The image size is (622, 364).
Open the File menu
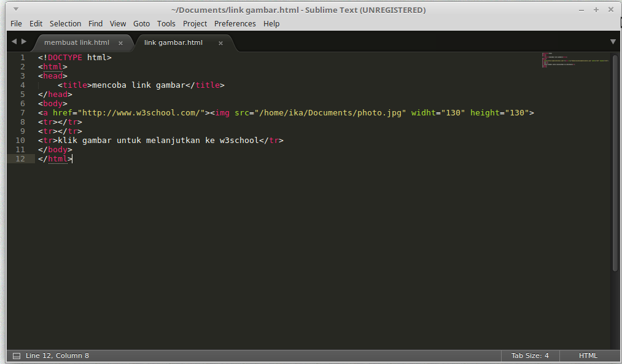(16, 24)
